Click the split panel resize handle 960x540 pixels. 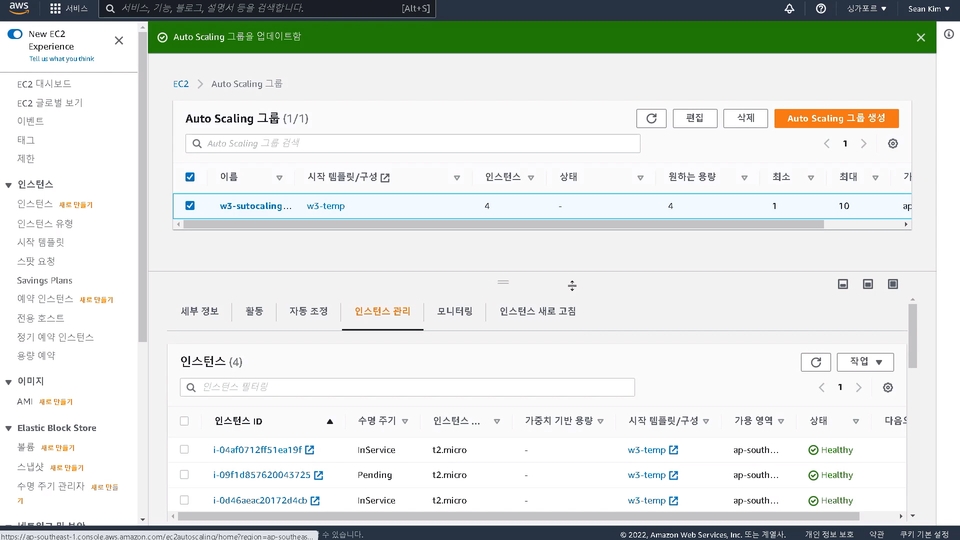[503, 282]
